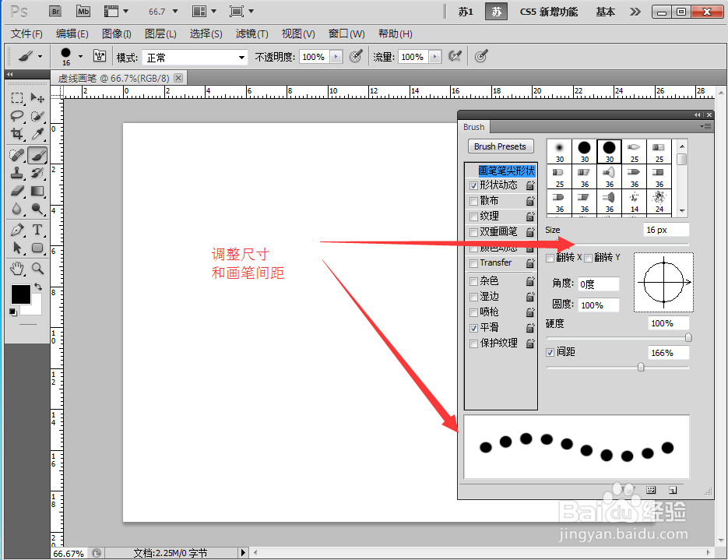Select the Eyedropper tool
The image size is (728, 560).
37,134
